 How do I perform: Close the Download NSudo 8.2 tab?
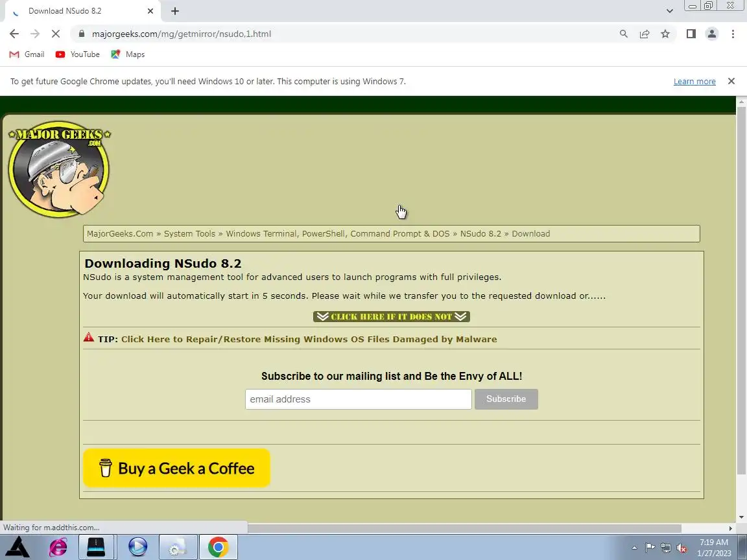[150, 11]
